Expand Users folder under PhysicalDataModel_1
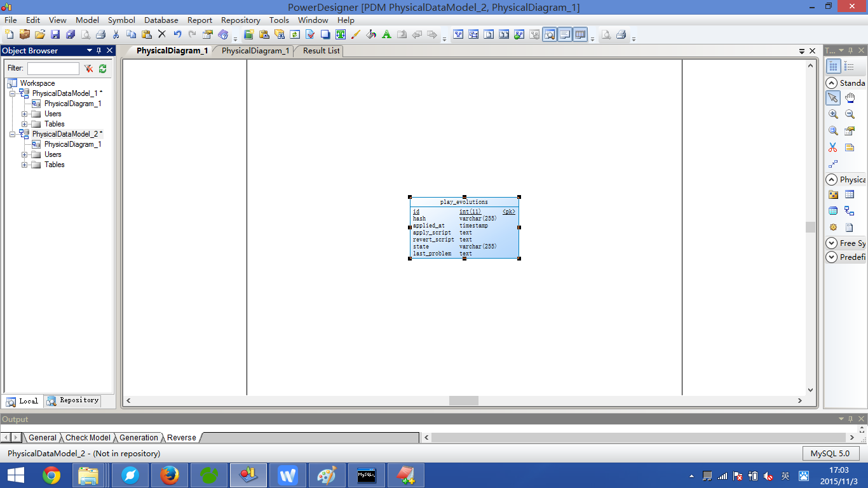 click(25, 114)
